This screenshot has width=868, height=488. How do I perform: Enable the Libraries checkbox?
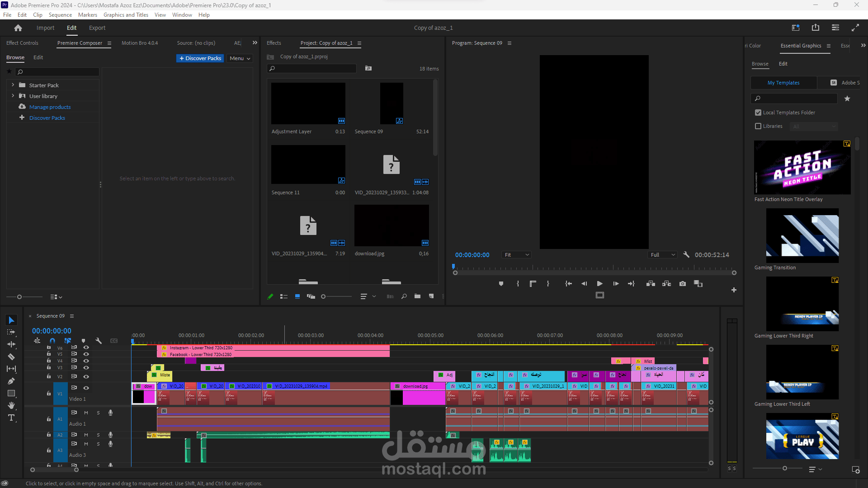[x=758, y=126]
